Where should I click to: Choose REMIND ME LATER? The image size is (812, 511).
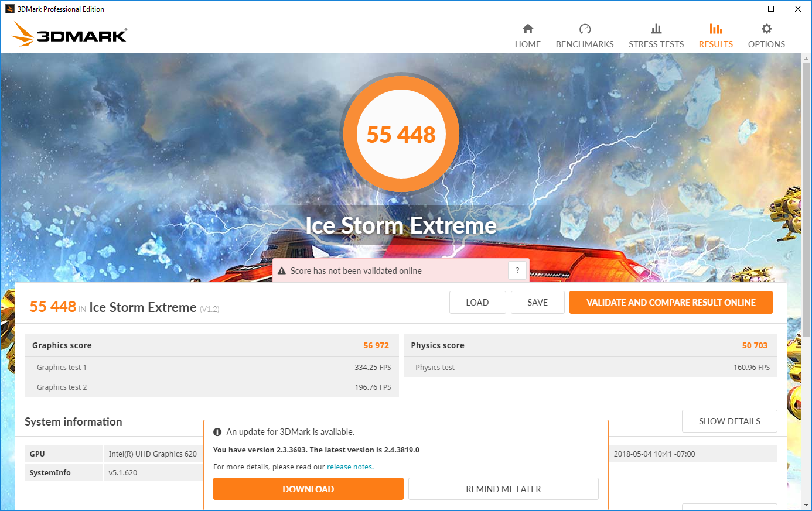[503, 489]
